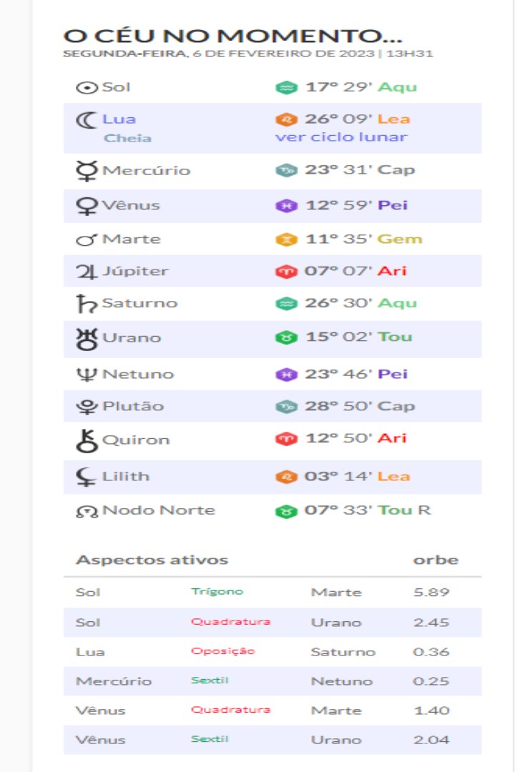Click the Marte planet glyph

[87, 239]
